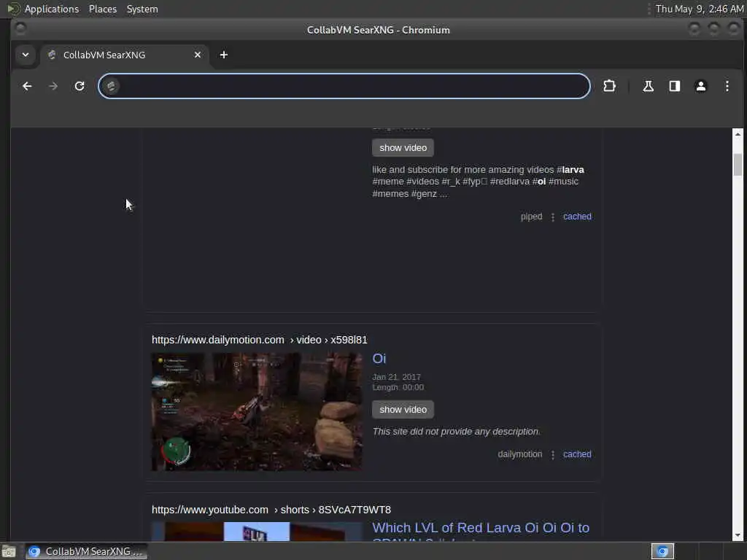
Task: Open a new tab with plus button
Action: click(x=223, y=55)
